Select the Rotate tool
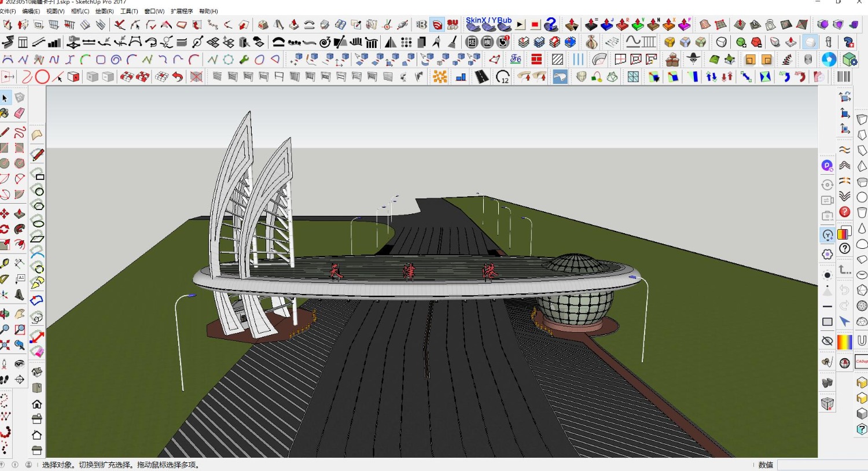The image size is (868, 471). (x=5, y=229)
